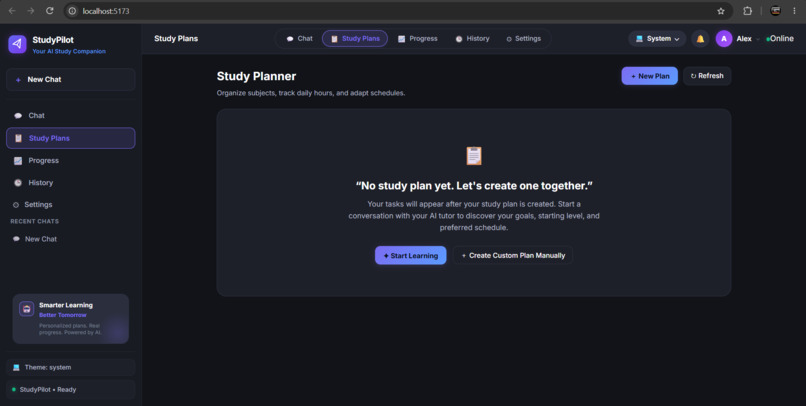Click the Smarter Learning promo card icon
Screen dimensions: 806x406
[27, 308]
